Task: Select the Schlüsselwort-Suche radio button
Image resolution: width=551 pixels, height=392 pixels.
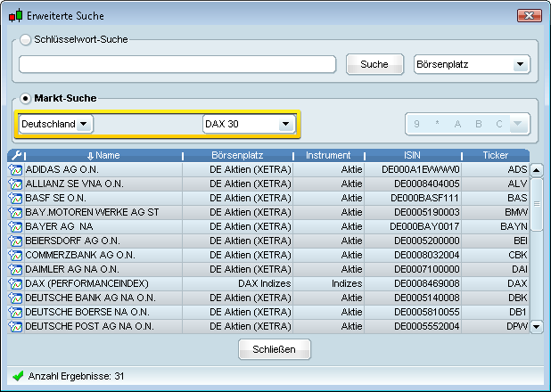Action: point(26,39)
